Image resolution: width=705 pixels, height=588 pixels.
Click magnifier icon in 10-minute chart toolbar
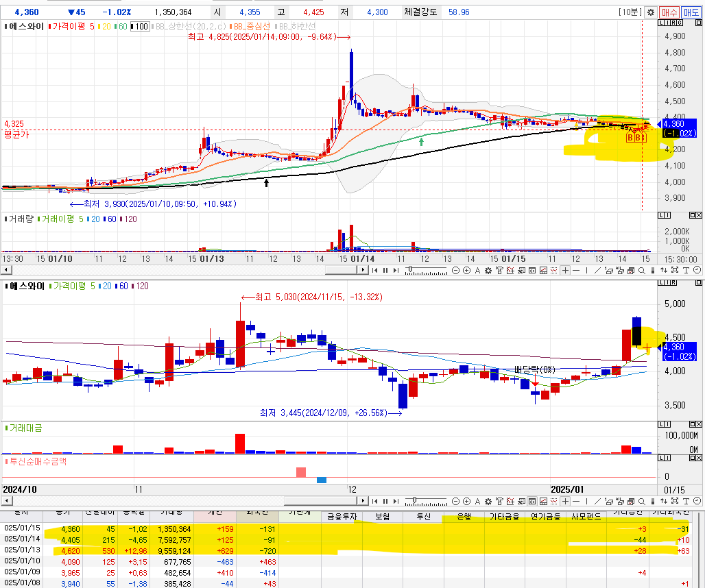pos(642,270)
